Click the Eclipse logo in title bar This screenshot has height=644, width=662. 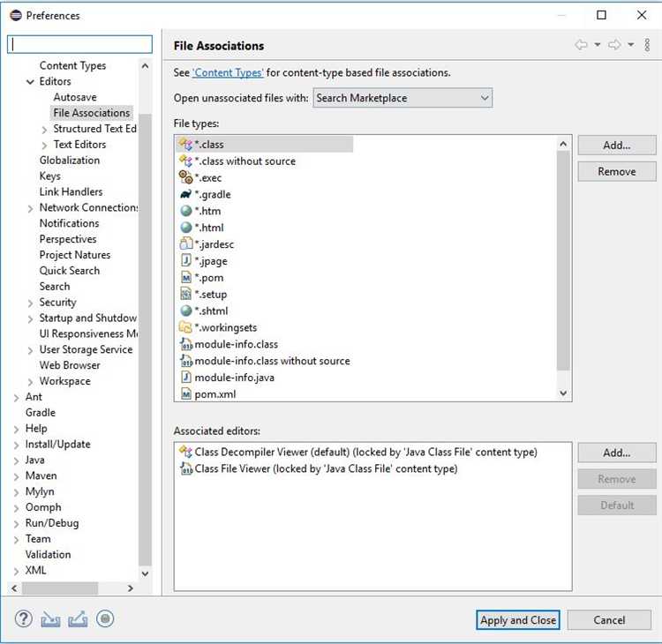(16, 16)
